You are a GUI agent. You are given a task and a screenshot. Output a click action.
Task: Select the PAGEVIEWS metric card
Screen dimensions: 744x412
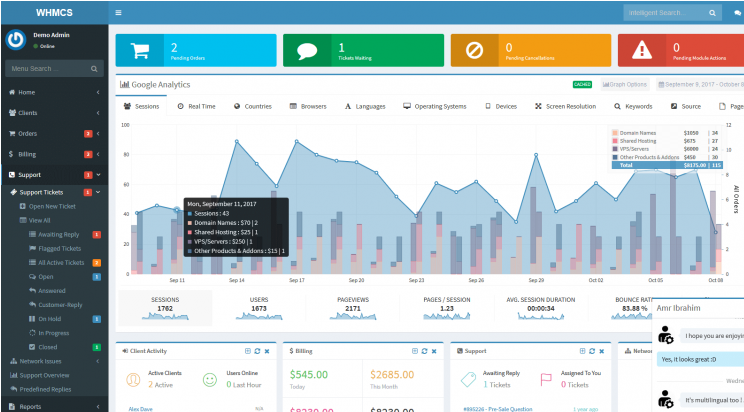[x=353, y=309]
